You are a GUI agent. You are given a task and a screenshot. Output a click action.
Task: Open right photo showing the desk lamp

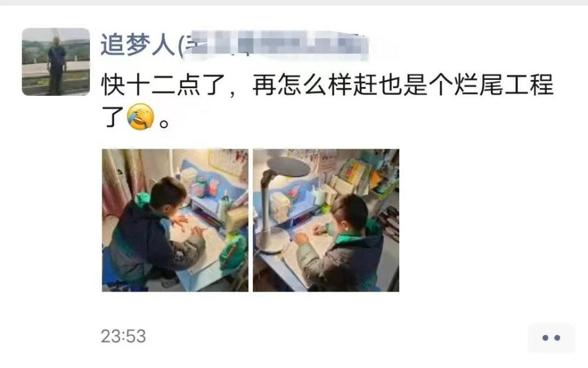326,220
